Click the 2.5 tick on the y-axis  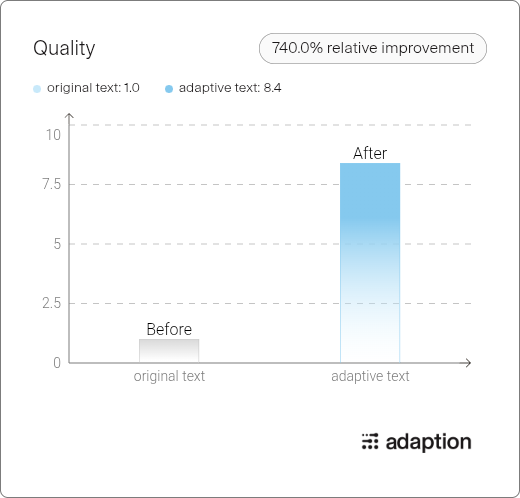pyautogui.click(x=52, y=303)
